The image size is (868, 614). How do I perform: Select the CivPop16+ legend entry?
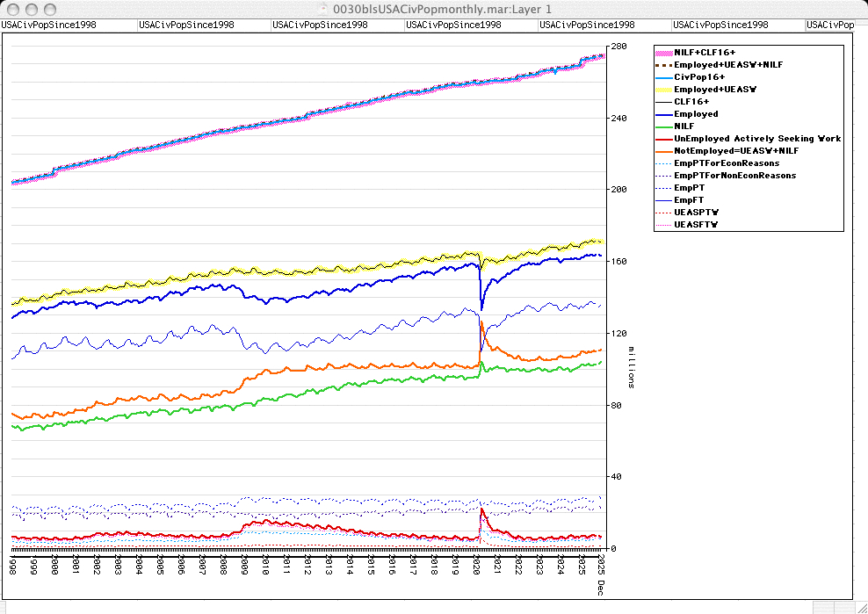[x=699, y=77]
